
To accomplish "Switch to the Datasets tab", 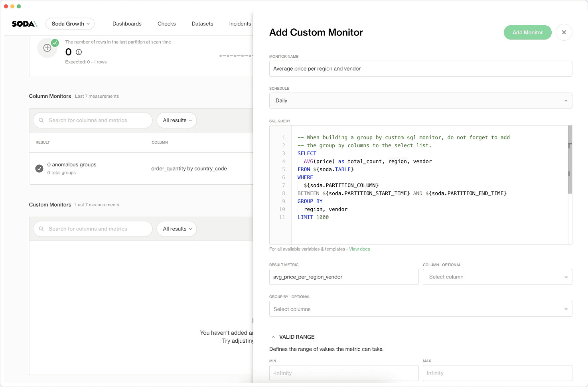I will [202, 24].
